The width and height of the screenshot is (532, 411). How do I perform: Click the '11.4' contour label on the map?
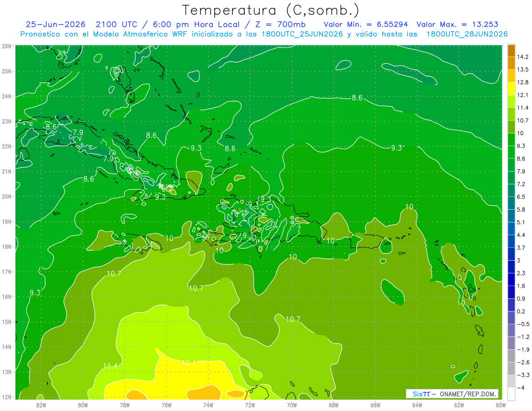[x=110, y=366]
